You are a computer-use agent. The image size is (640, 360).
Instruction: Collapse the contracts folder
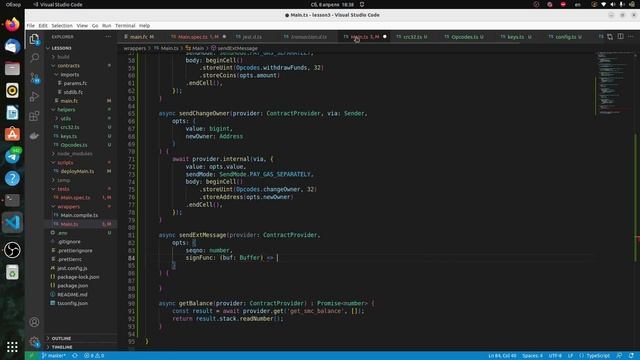pyautogui.click(x=68, y=66)
